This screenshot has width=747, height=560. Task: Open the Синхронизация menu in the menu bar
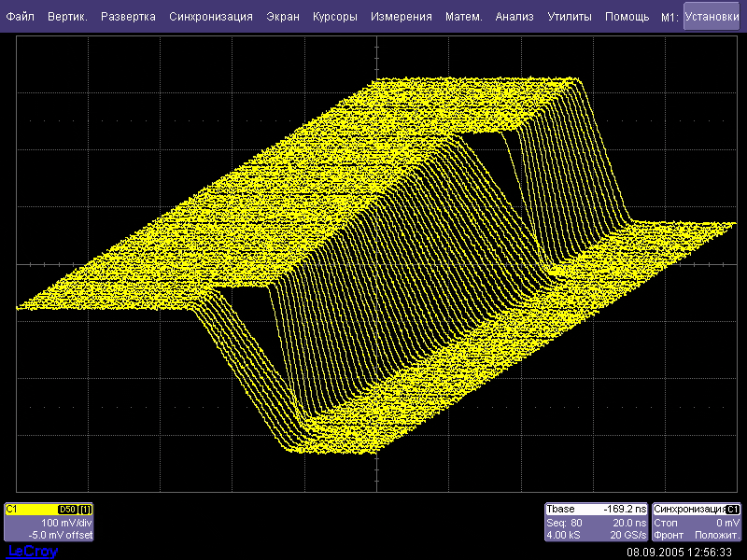[x=211, y=17]
